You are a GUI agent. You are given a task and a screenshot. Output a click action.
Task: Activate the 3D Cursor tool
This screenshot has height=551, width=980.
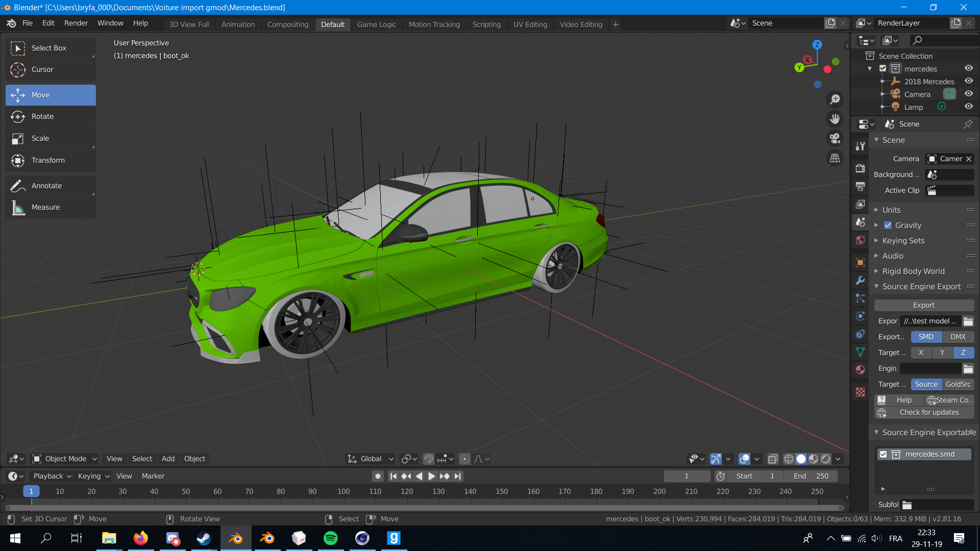pos(51,69)
